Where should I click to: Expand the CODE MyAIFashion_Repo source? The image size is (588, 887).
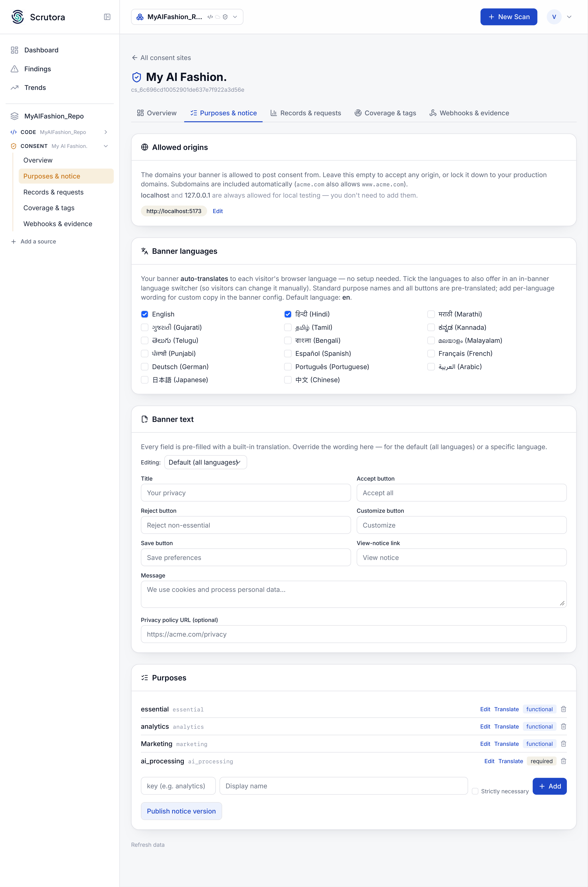tap(106, 132)
